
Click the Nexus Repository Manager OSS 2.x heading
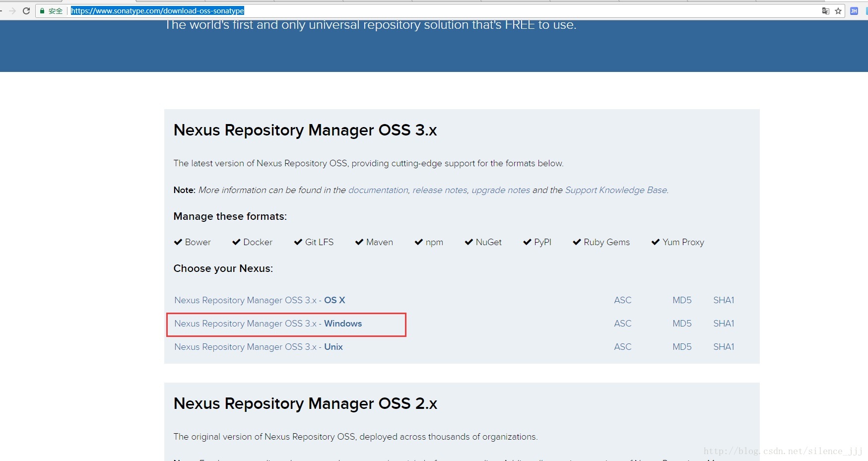(x=305, y=403)
